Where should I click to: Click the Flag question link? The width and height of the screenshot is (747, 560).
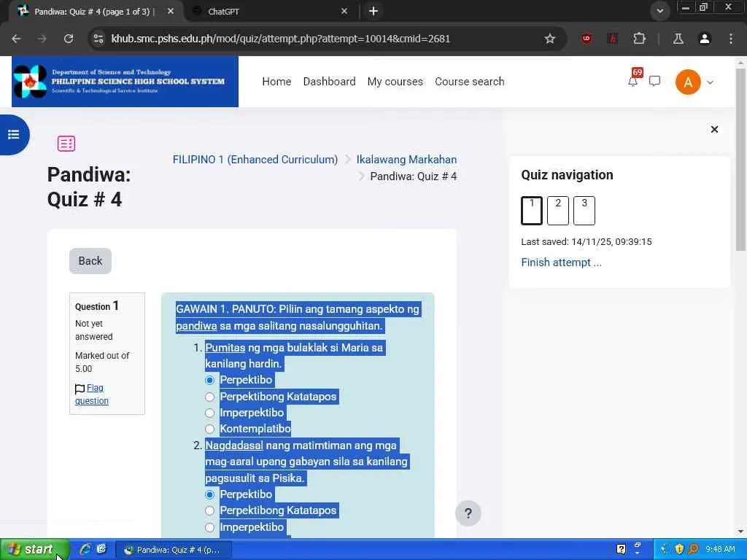pyautogui.click(x=91, y=394)
